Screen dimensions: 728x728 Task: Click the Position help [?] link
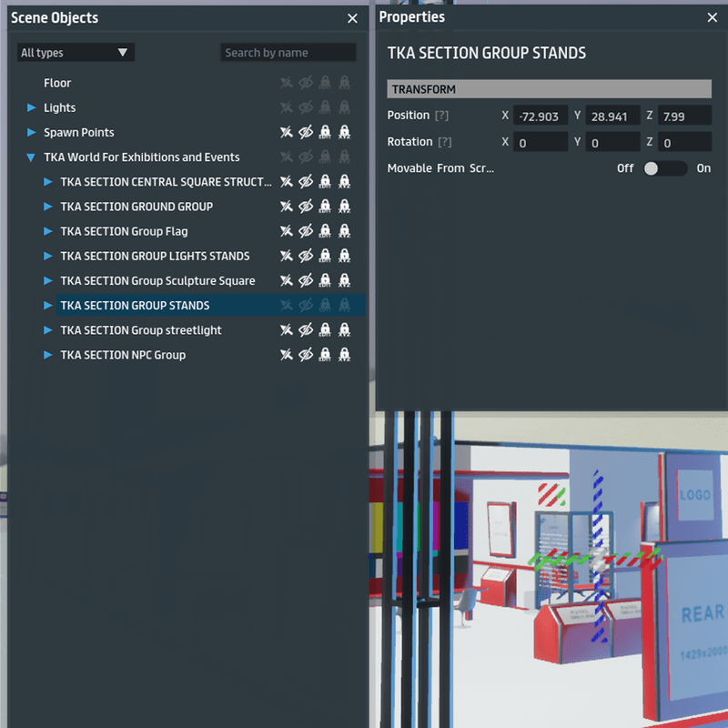[442, 116]
